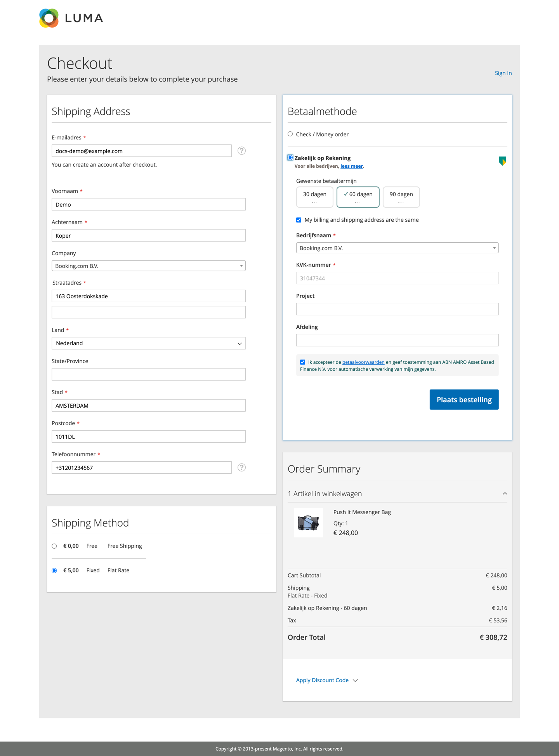Focus the Project input field
This screenshot has height=756, width=559.
(x=397, y=309)
